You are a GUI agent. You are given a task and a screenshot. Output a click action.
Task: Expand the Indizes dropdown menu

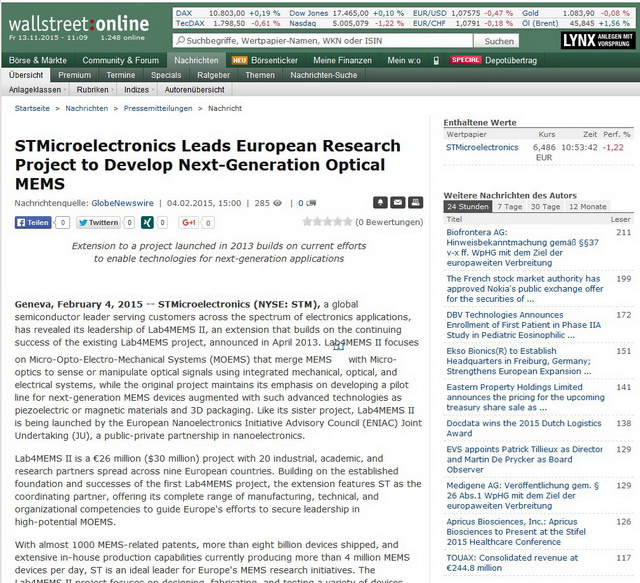pyautogui.click(x=139, y=90)
